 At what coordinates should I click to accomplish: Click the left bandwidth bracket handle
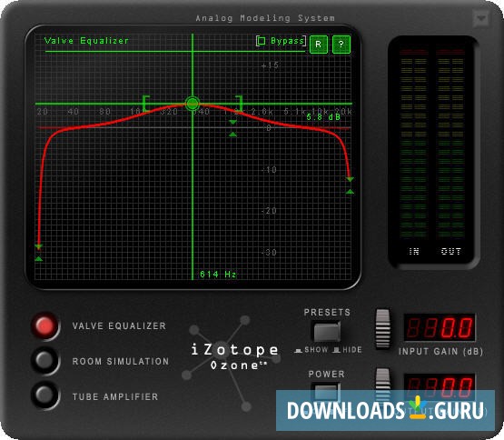point(145,103)
